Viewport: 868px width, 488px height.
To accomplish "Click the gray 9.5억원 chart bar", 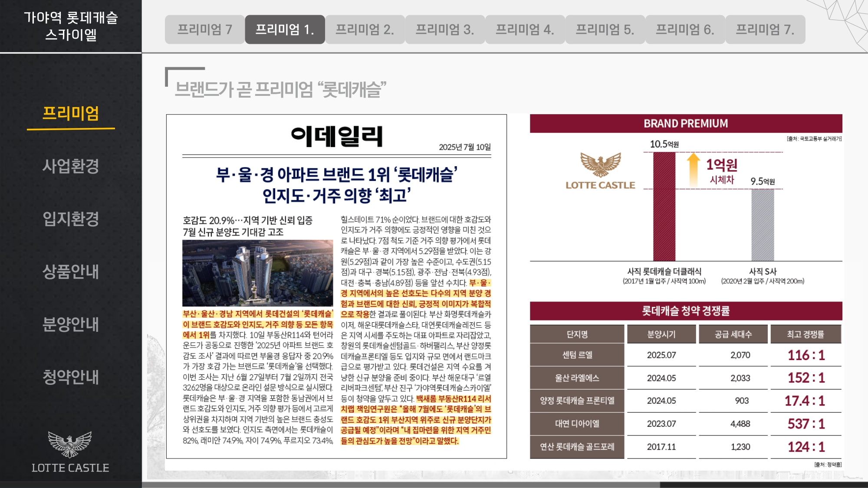I will click(763, 226).
